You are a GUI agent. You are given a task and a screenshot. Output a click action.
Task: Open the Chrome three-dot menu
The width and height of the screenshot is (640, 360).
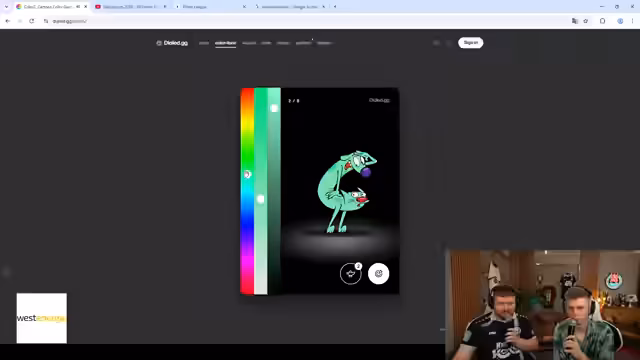tap(632, 21)
